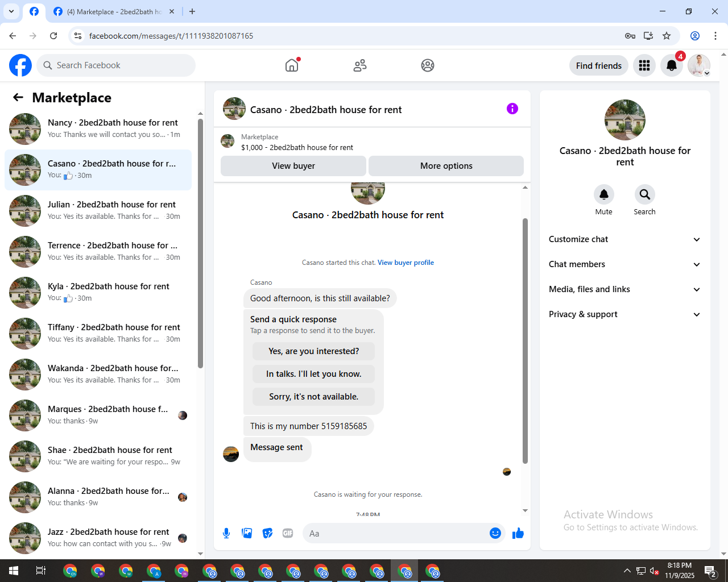Click the listing thumbnail in right panel
The width and height of the screenshot is (728, 582).
click(625, 120)
